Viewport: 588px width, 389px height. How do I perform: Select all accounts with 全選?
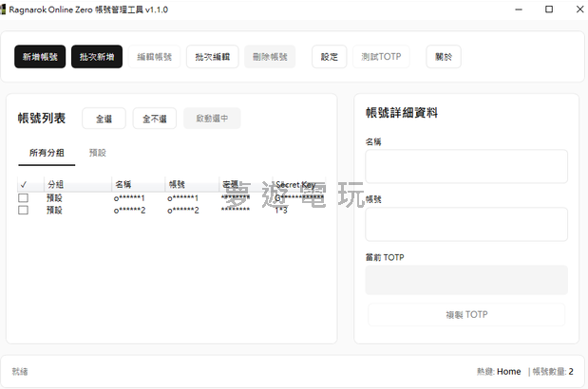[104, 119]
